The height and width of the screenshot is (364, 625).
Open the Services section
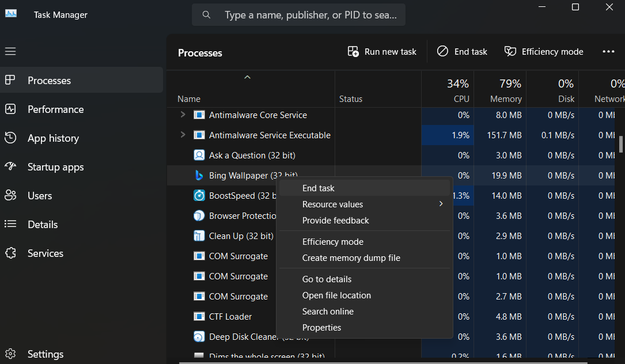click(46, 253)
